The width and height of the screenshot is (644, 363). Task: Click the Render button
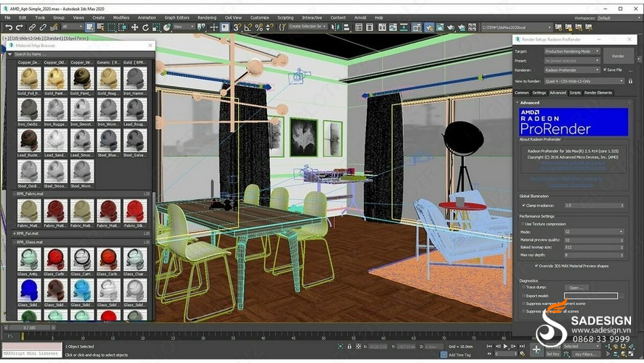[x=618, y=56]
